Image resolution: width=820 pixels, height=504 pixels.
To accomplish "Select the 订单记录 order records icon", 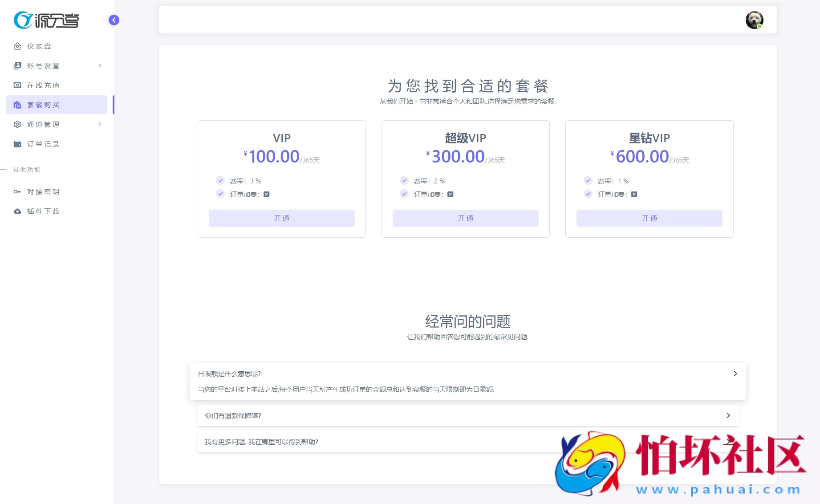I will pos(17,144).
